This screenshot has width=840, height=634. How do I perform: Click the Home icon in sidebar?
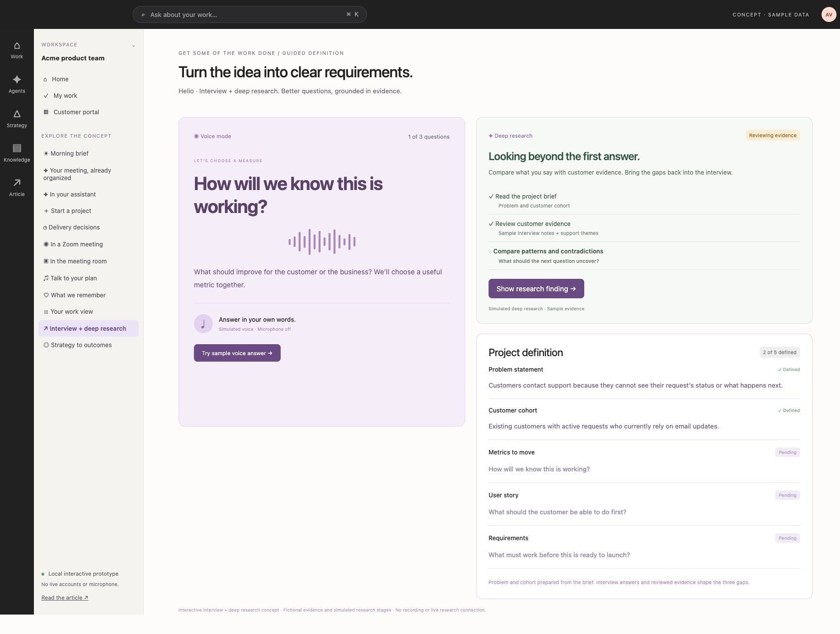(45, 79)
